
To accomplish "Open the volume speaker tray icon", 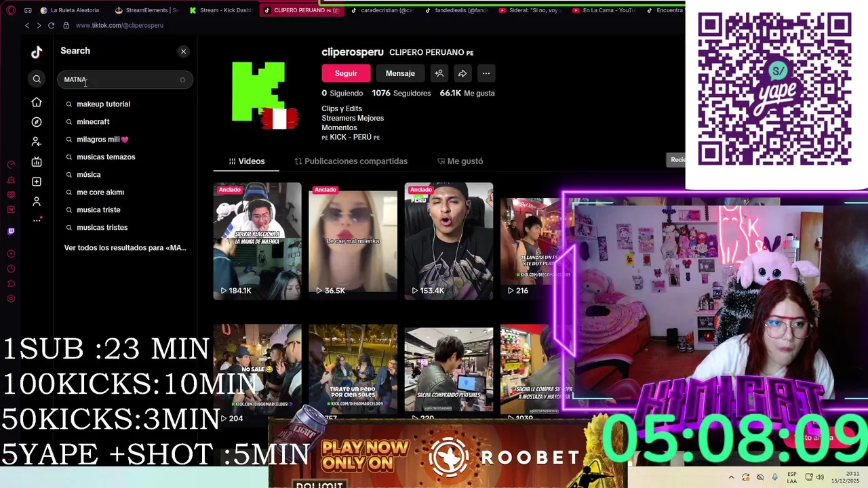I will pos(820,477).
